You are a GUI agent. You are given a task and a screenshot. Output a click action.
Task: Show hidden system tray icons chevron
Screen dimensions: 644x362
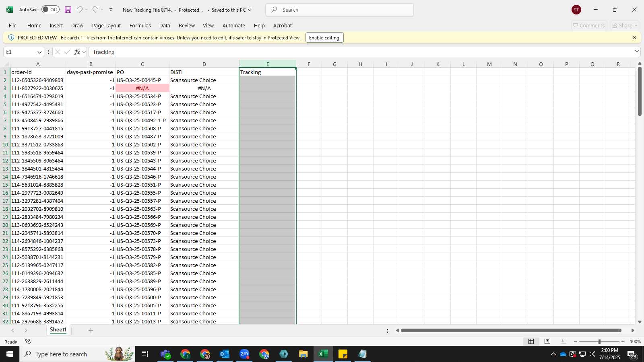[553, 354]
